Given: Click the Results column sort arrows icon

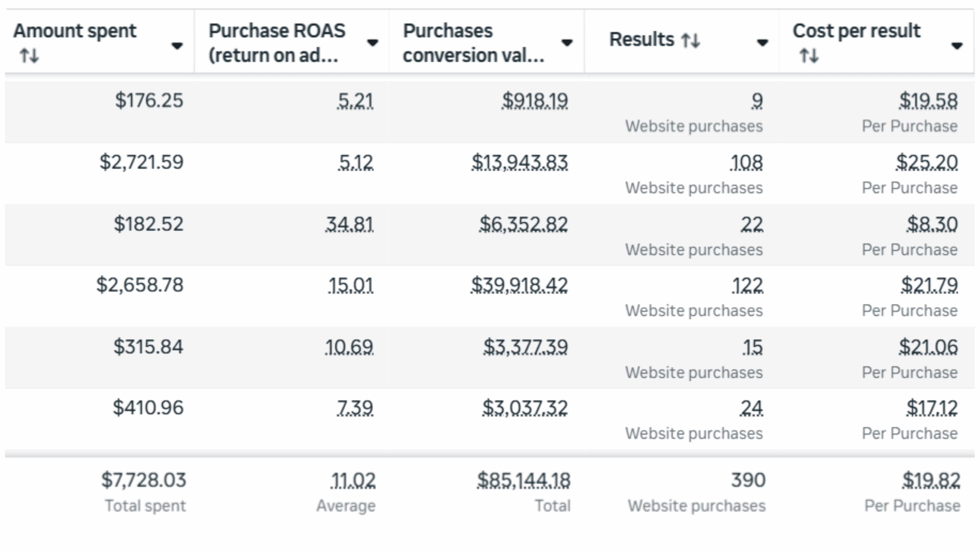Looking at the screenshot, I should pos(691,40).
